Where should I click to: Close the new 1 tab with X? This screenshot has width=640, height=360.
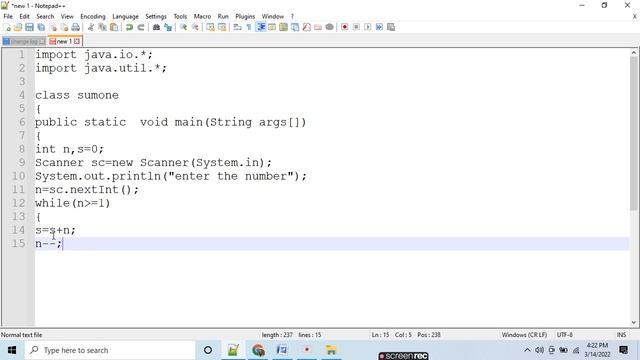click(x=77, y=41)
